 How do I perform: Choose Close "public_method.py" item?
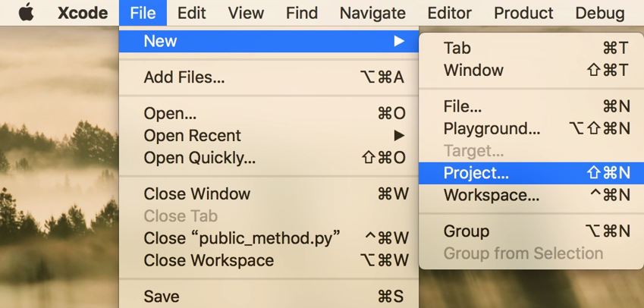(269, 238)
